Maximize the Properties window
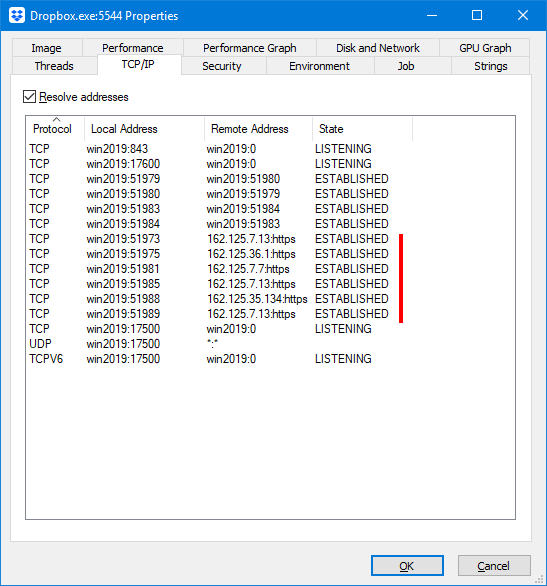 477,15
